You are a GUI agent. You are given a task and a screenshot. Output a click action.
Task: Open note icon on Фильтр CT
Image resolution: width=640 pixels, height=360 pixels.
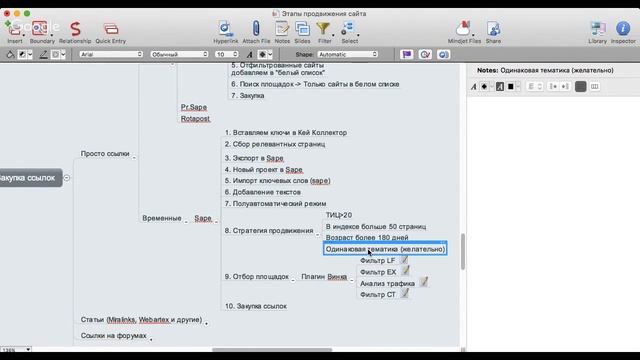pos(404,293)
